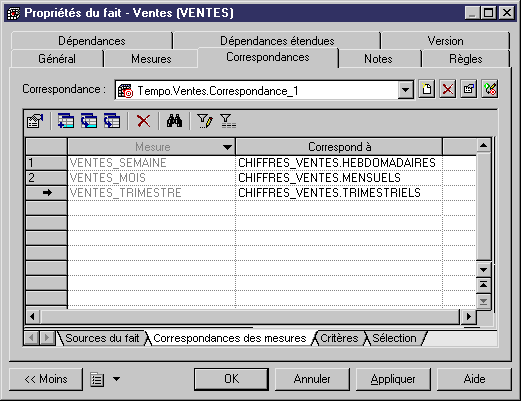Click the Properties icon in list toolbar
521x401 pixels.
coord(35,121)
